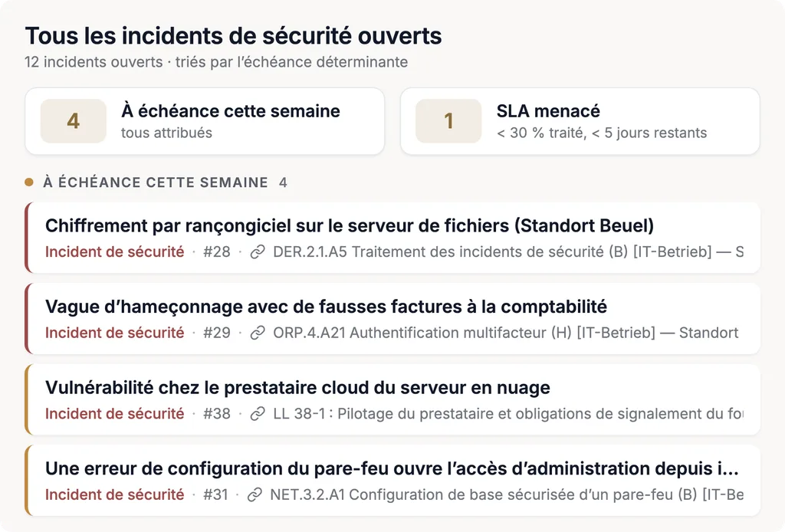Screen dimensions: 785x532
Task: Select the 'SLA menacé' summary card
Action: click(580, 121)
